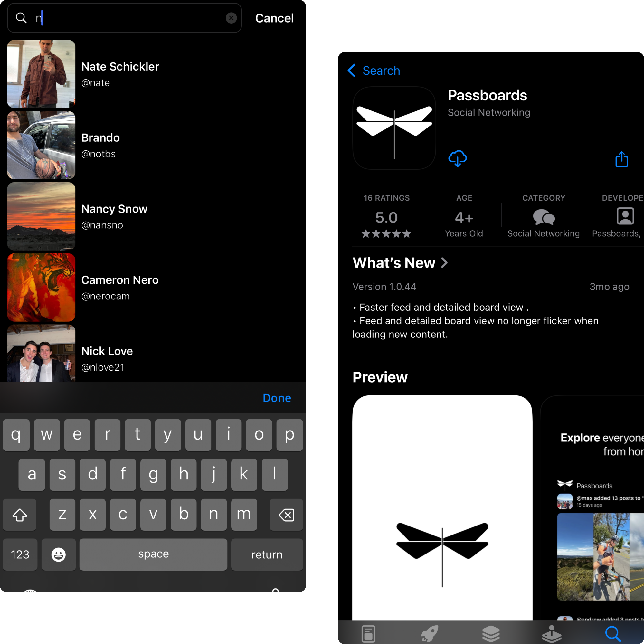Cancel the user search
The width and height of the screenshot is (644, 644).
tap(274, 18)
